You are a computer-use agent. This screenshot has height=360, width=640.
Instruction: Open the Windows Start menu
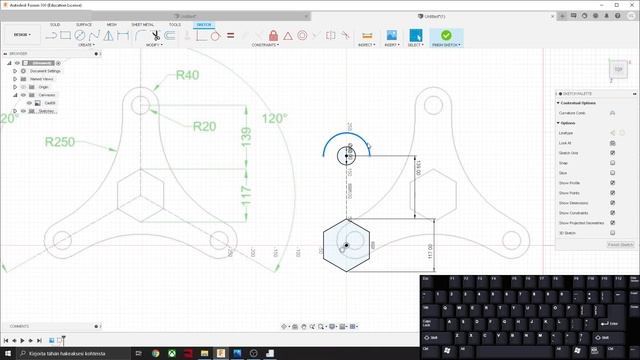pos(8,353)
